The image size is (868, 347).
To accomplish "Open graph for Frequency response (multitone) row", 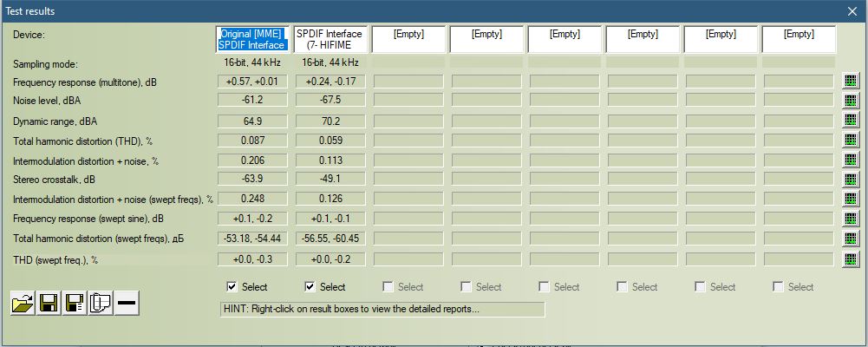I will [850, 82].
